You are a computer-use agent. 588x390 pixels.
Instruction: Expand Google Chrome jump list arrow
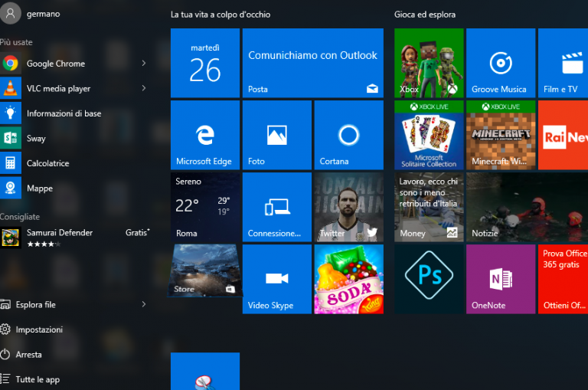coord(144,64)
